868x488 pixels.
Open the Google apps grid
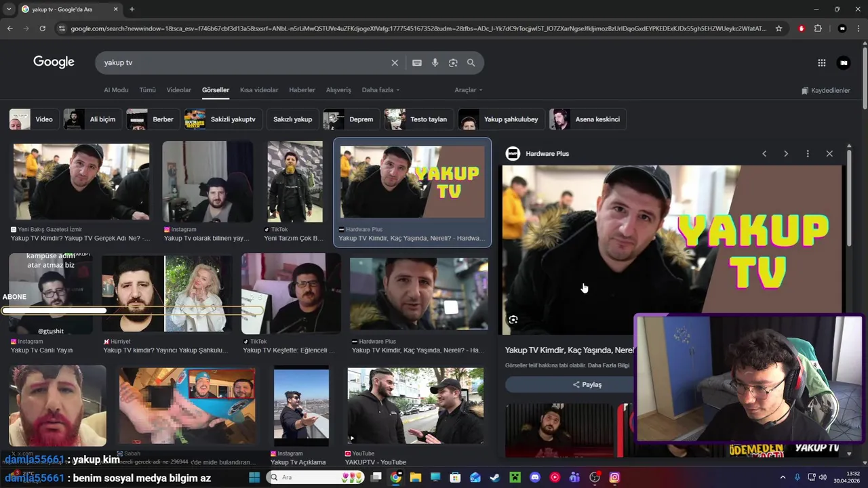[822, 62]
